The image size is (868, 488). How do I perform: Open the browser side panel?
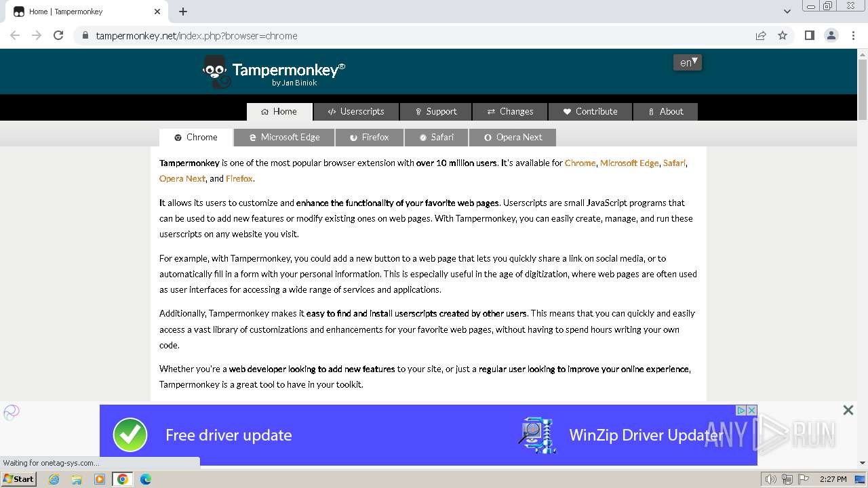809,35
